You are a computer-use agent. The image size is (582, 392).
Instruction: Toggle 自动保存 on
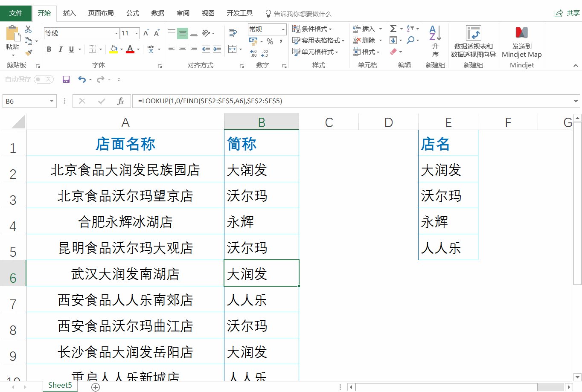[44, 79]
